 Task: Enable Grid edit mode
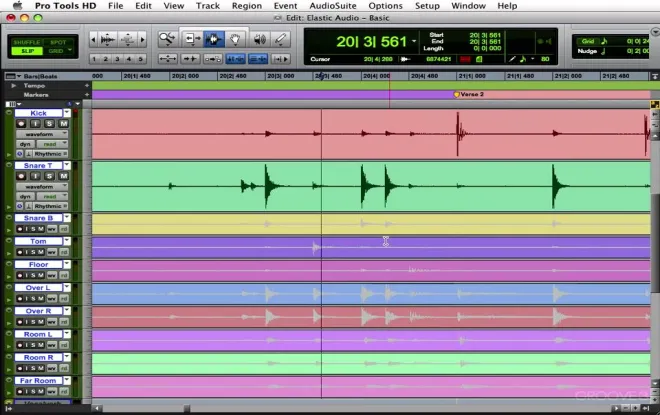click(x=55, y=51)
